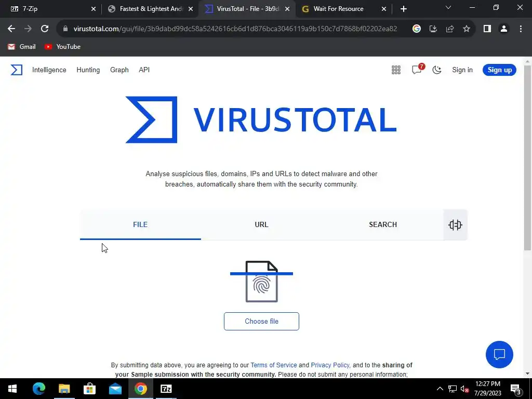
Task: Open the Chrome profile icon
Action: pos(504,29)
